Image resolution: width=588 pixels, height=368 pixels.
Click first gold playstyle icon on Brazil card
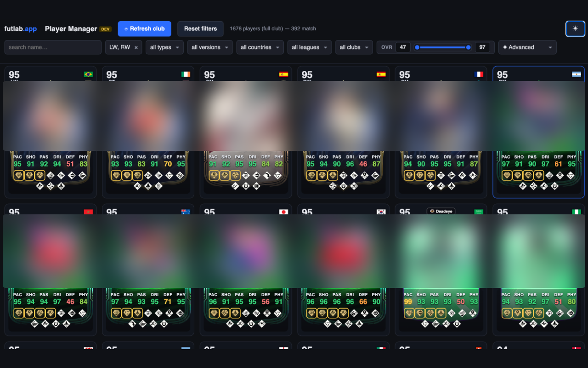[x=19, y=175]
